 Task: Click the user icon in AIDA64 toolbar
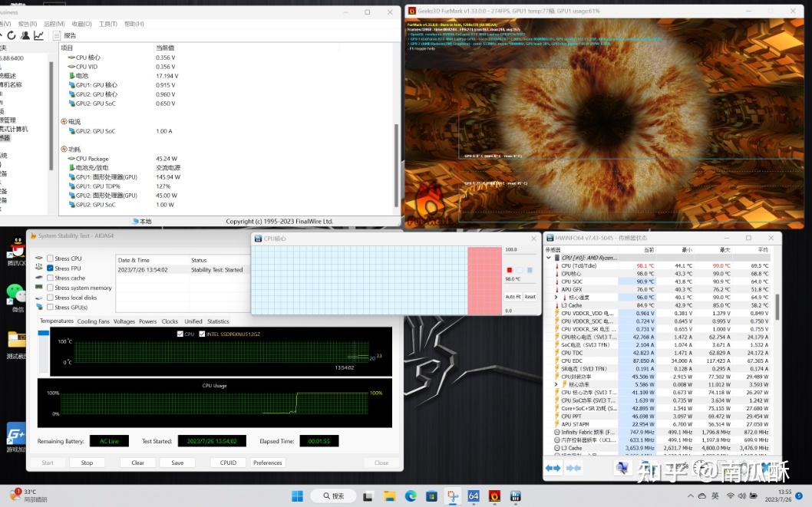click(25, 35)
